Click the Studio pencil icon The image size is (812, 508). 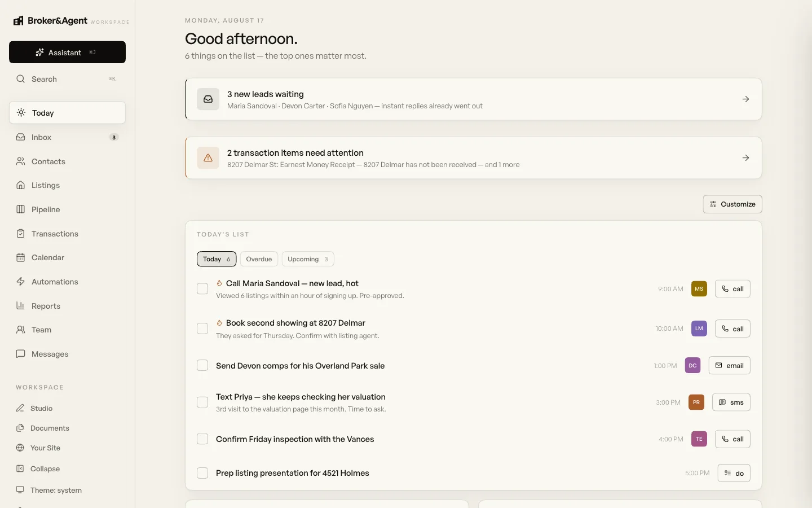(x=20, y=408)
